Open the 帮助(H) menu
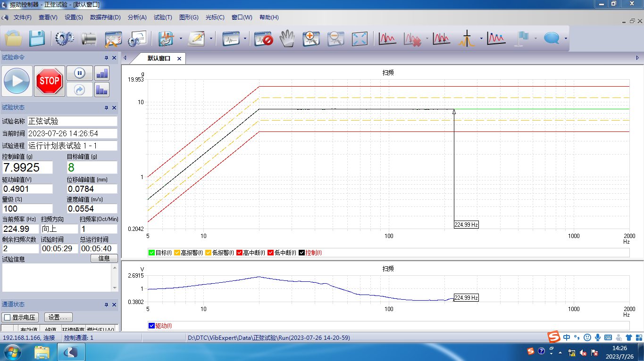This screenshot has height=361, width=644. pyautogui.click(x=269, y=17)
